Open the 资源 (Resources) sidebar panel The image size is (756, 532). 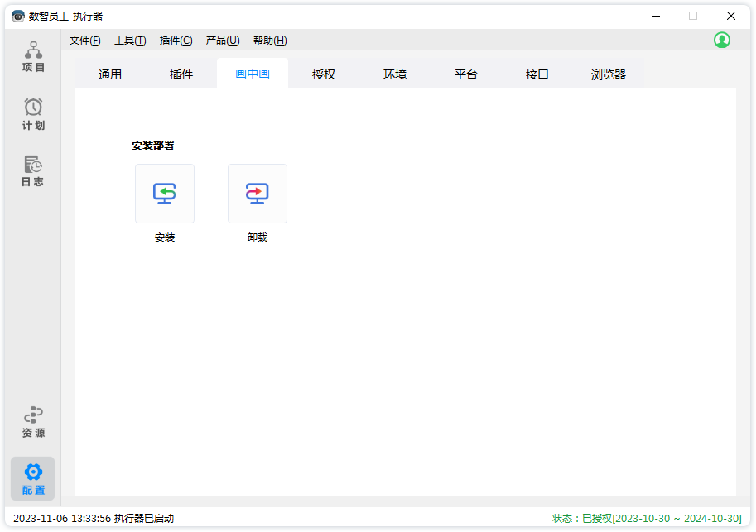click(33, 422)
